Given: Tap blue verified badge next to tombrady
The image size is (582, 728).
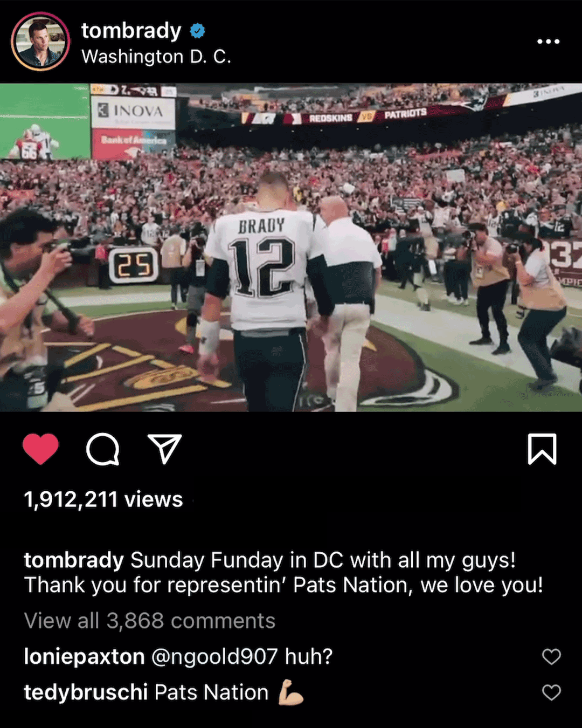Looking at the screenshot, I should [198, 31].
